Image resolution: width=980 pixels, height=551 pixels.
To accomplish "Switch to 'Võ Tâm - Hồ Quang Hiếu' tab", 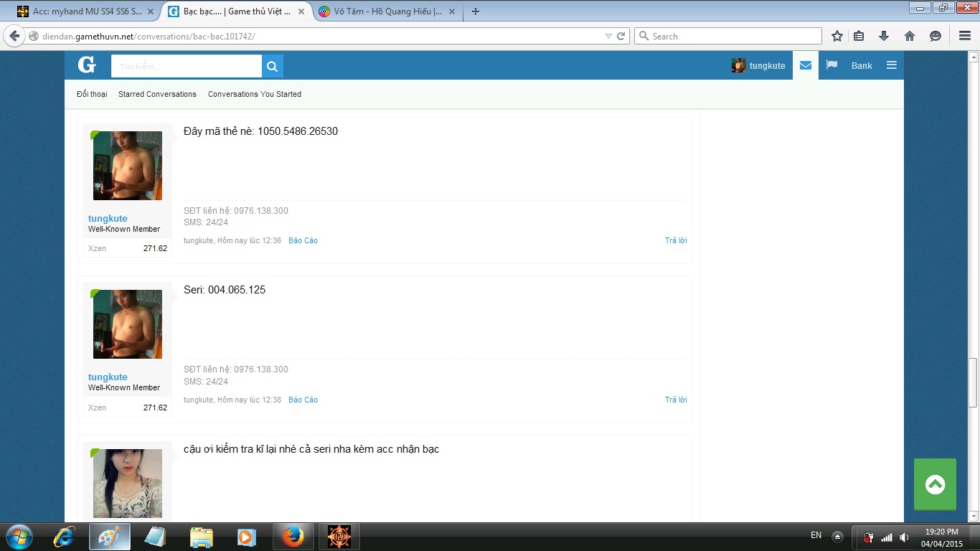I will pyautogui.click(x=387, y=11).
